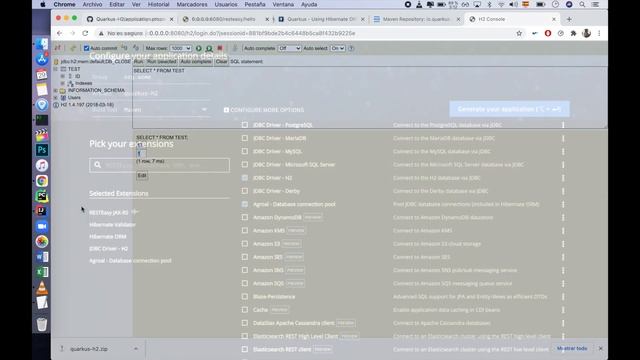The image size is (640, 360).
Task: Click Generate your application button
Action: [509, 109]
